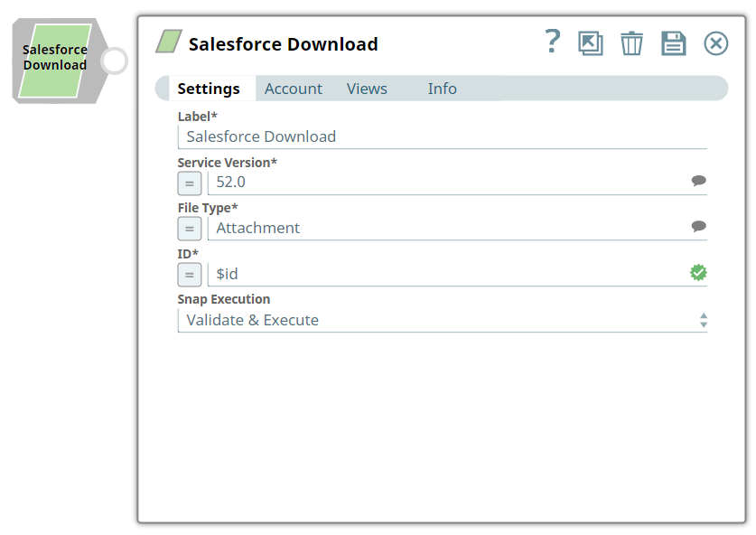This screenshot has height=535, width=756.
Task: Click the green snap icon beside the dialog title
Action: click(x=169, y=42)
